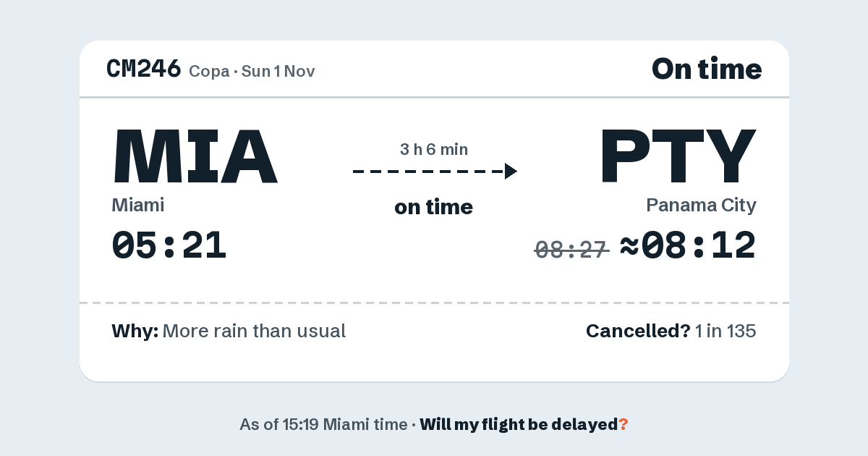Click the struck-through 08:27 arrival time

click(x=571, y=250)
